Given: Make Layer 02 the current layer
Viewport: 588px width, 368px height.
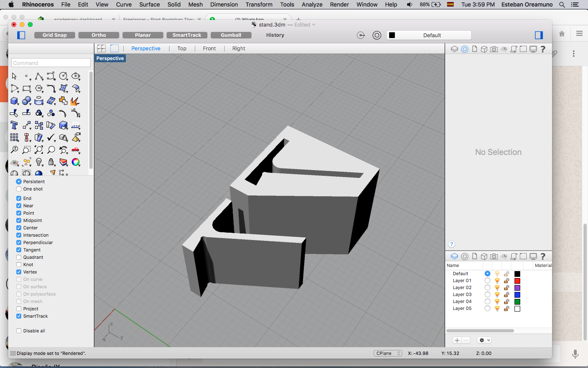Looking at the screenshot, I should (x=488, y=288).
